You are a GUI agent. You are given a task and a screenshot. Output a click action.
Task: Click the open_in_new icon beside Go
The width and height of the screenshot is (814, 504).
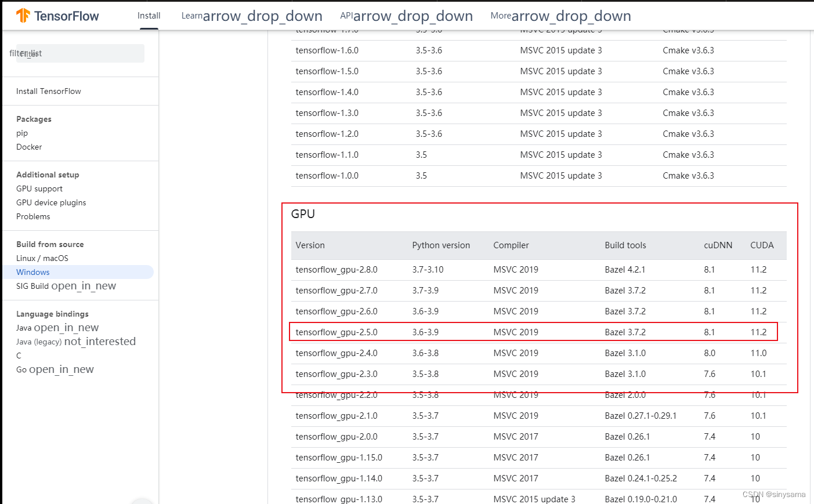(x=61, y=369)
